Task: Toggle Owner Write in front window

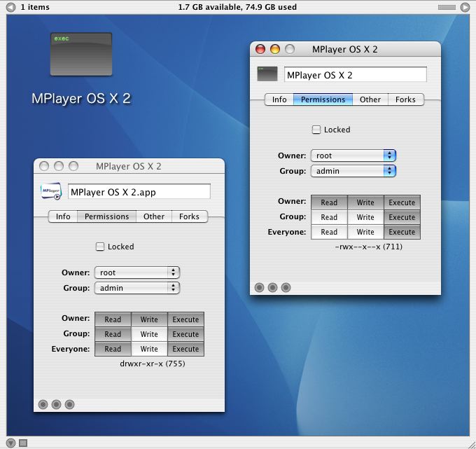Action: pyautogui.click(x=365, y=202)
